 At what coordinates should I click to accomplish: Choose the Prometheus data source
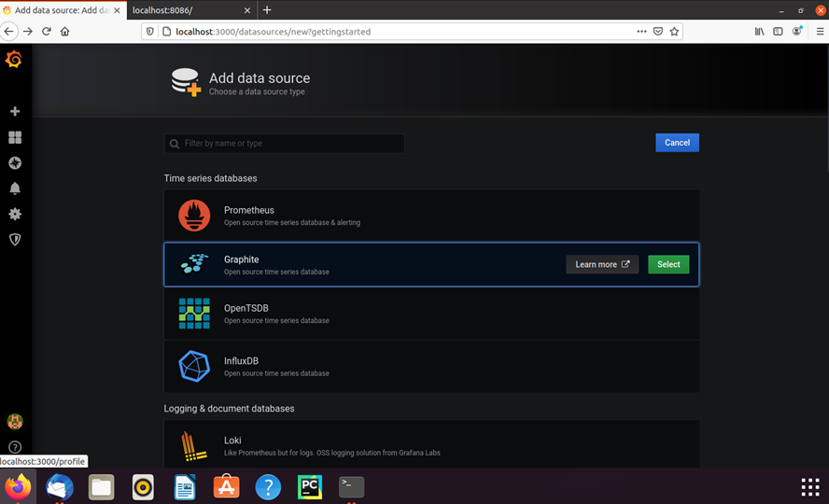pyautogui.click(x=431, y=216)
